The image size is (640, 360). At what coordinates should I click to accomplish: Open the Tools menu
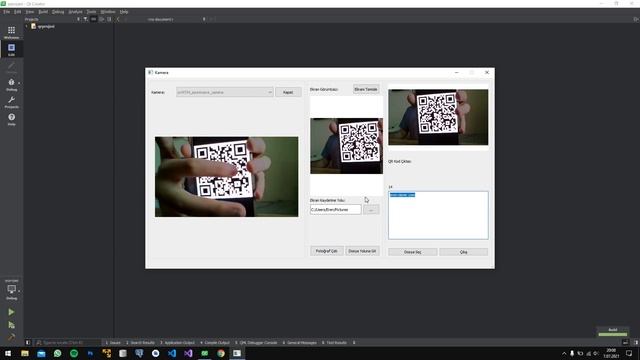91,12
